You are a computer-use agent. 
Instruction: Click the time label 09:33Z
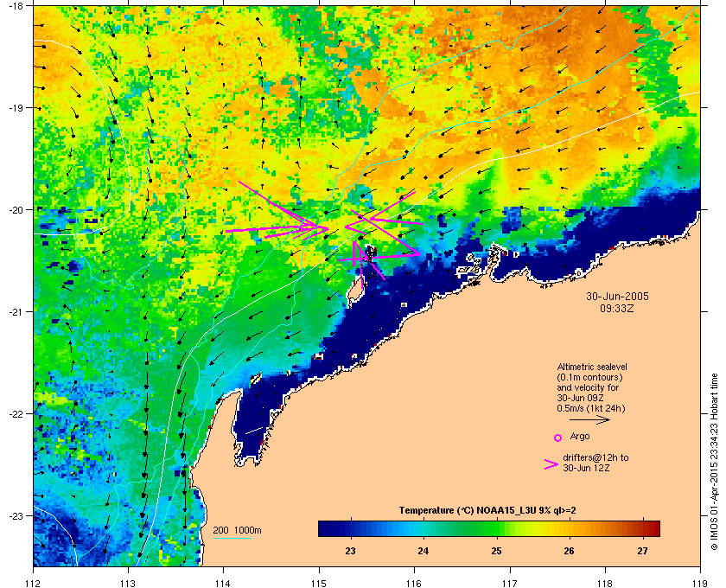[617, 308]
